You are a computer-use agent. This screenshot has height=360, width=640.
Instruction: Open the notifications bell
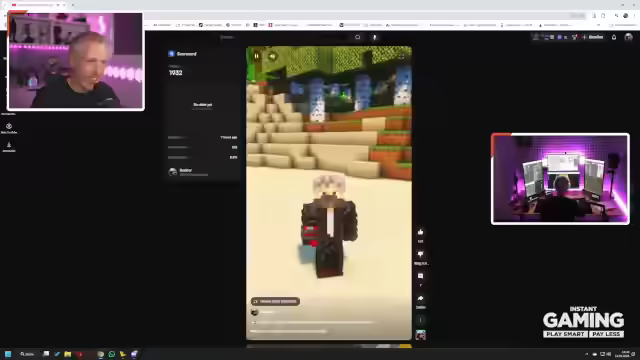pyautogui.click(x=614, y=37)
